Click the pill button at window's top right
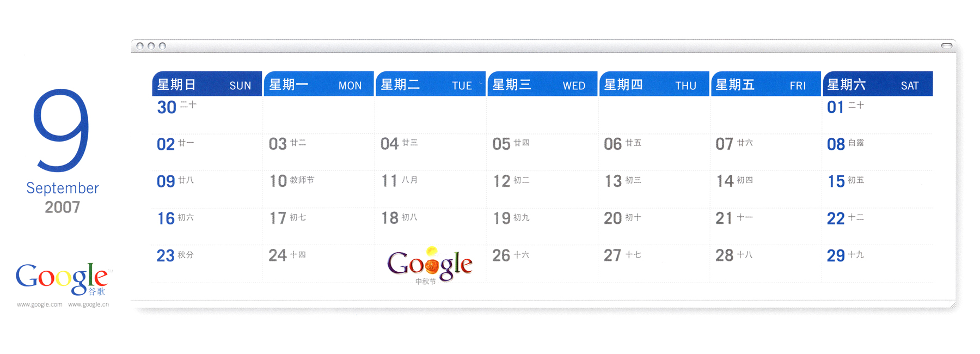The width and height of the screenshot is (980, 354). (948, 46)
